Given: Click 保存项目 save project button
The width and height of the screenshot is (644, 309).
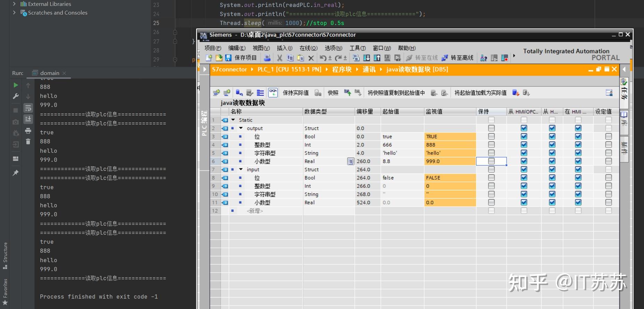Looking at the screenshot, I should tap(241, 58).
